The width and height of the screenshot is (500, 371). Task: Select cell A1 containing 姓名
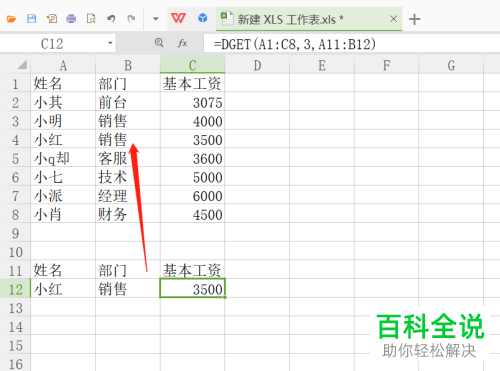coord(63,83)
